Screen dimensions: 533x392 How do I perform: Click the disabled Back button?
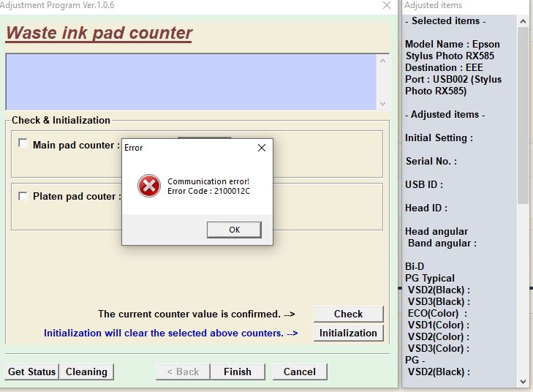point(187,372)
